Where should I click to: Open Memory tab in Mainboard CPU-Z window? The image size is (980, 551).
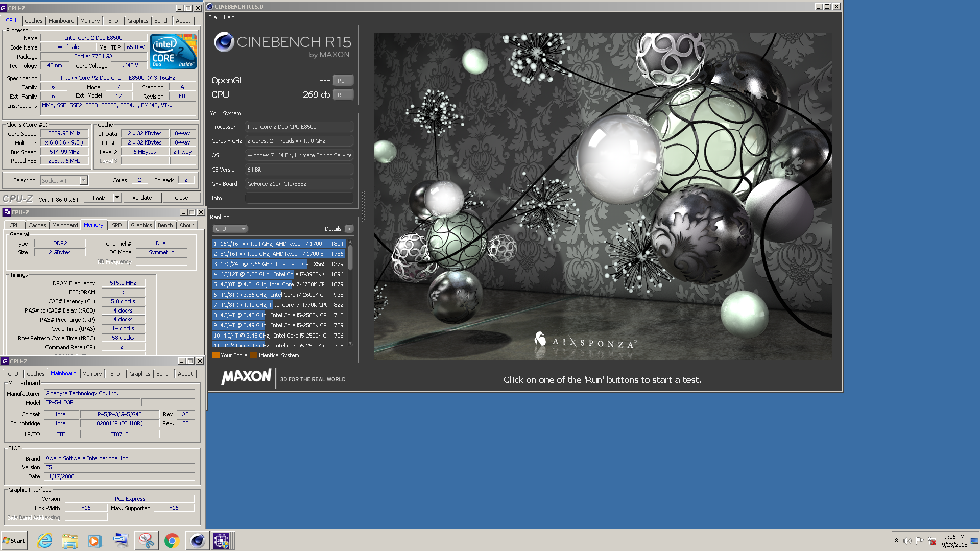click(92, 374)
